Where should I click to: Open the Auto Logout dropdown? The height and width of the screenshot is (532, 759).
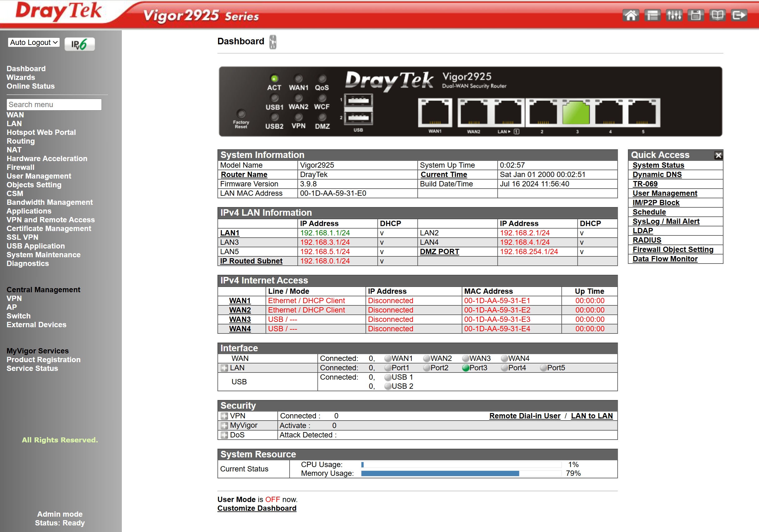(x=34, y=42)
